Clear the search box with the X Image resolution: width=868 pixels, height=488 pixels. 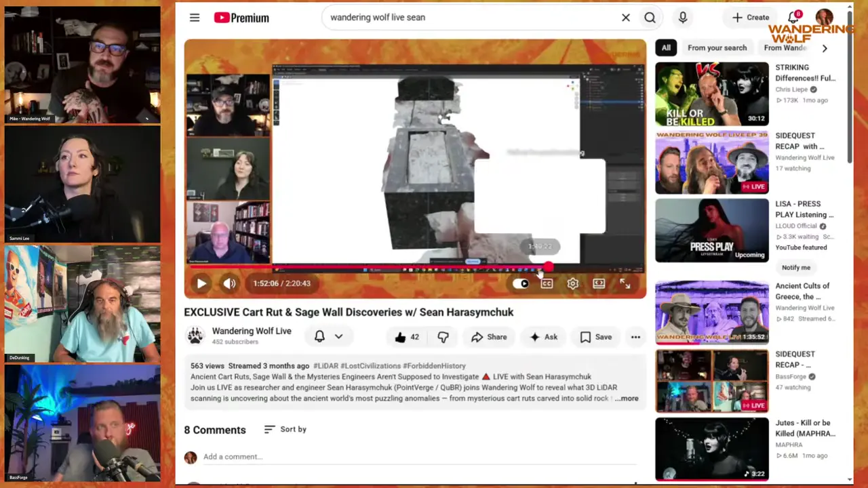(626, 18)
